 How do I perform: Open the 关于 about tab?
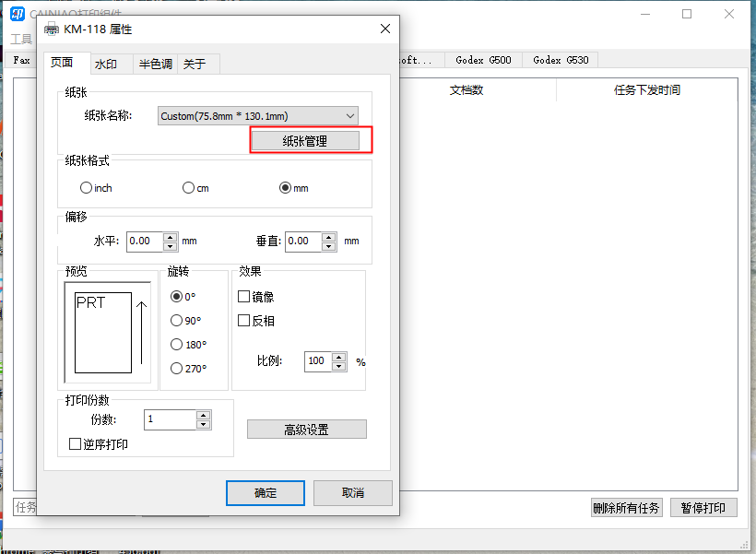coord(195,64)
